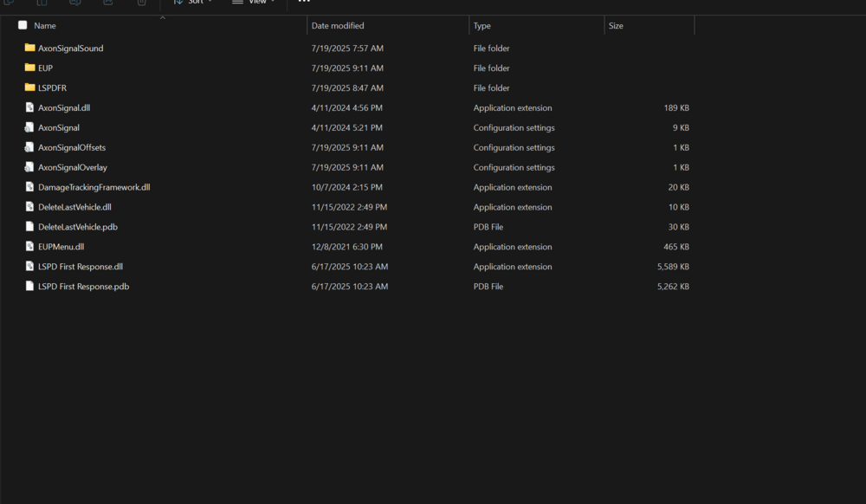Sort files by Size column header
This screenshot has width=866, height=504.
(616, 25)
